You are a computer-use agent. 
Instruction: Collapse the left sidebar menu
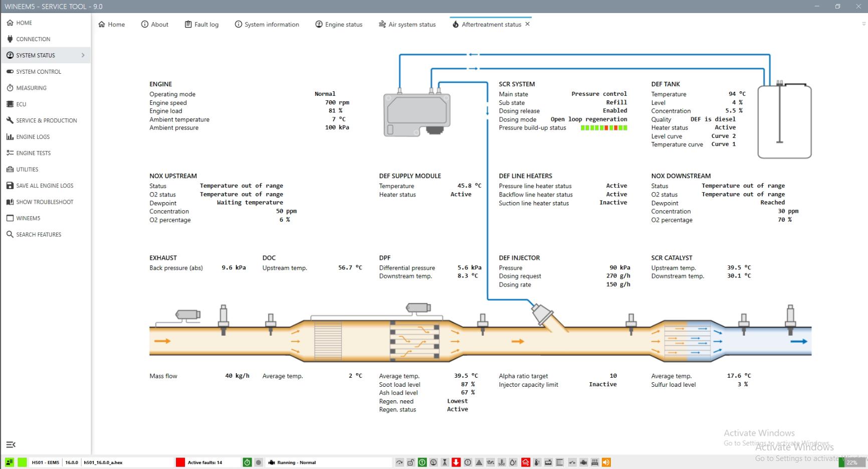11,444
